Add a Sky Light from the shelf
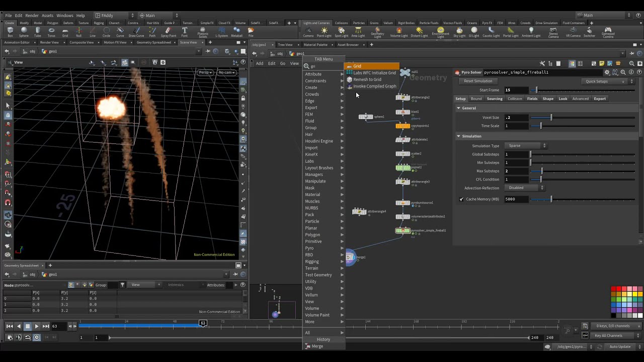 point(459,32)
